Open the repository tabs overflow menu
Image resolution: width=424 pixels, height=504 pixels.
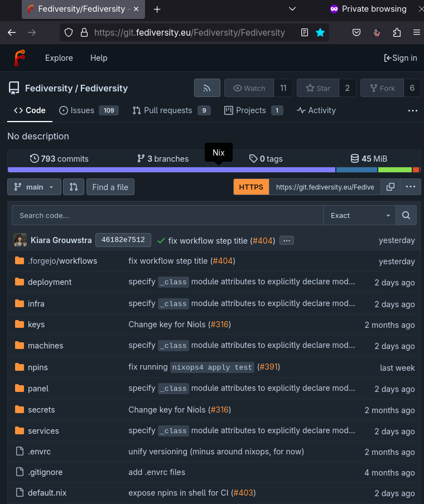[x=412, y=110]
